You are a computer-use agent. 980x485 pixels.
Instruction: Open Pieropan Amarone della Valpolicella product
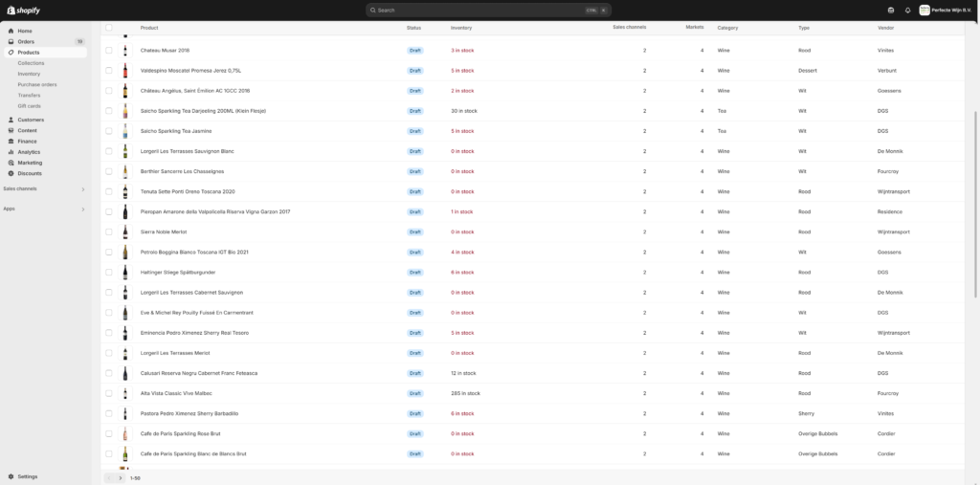pos(215,211)
